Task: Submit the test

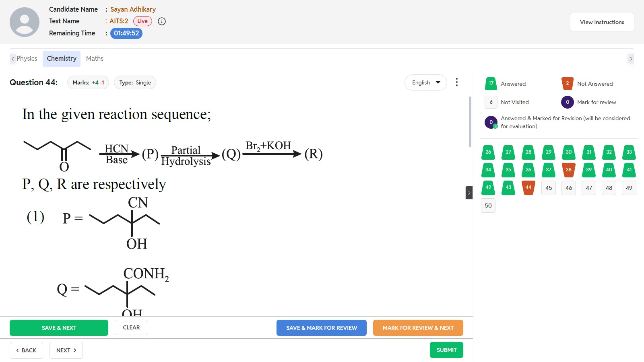Action: point(446,350)
